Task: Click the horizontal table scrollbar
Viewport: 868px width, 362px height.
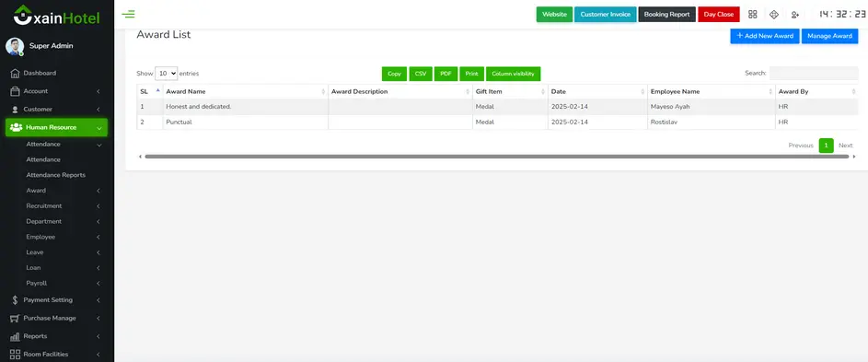Action: 496,157
